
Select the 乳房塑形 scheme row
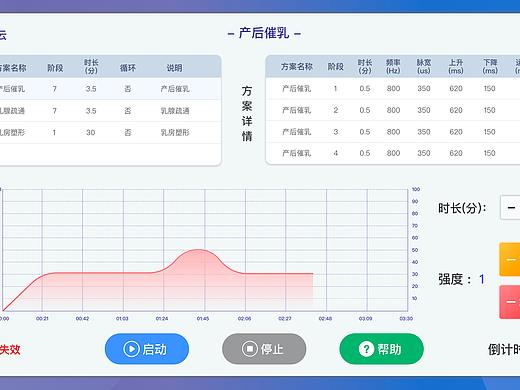[110, 133]
